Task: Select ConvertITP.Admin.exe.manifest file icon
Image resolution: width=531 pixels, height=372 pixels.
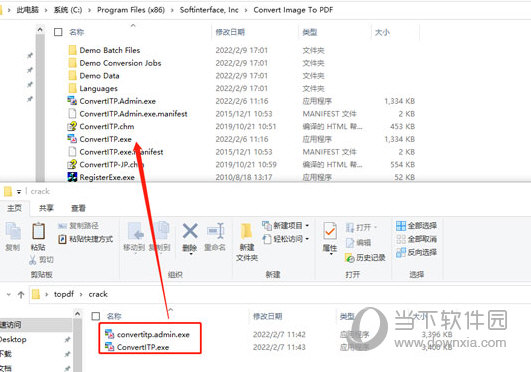Action: (x=72, y=113)
